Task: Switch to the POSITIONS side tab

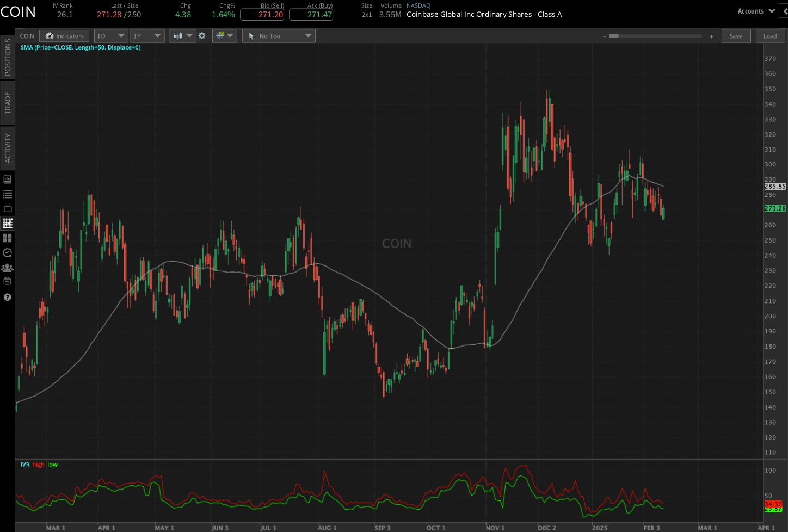Action: [8, 57]
